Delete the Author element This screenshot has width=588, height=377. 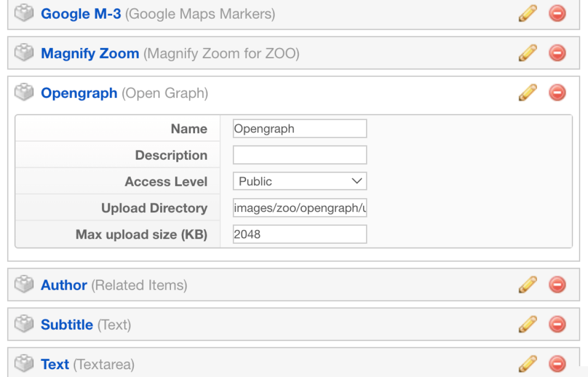[x=557, y=284]
